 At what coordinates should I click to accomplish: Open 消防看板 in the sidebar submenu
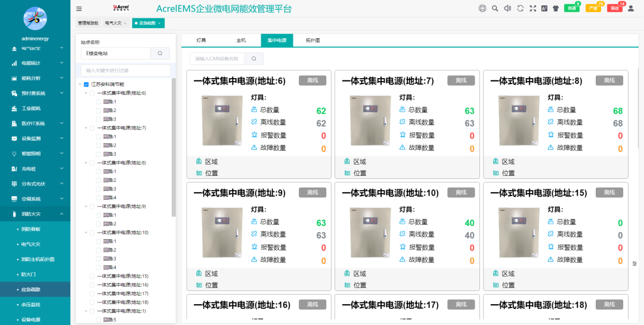click(x=31, y=229)
